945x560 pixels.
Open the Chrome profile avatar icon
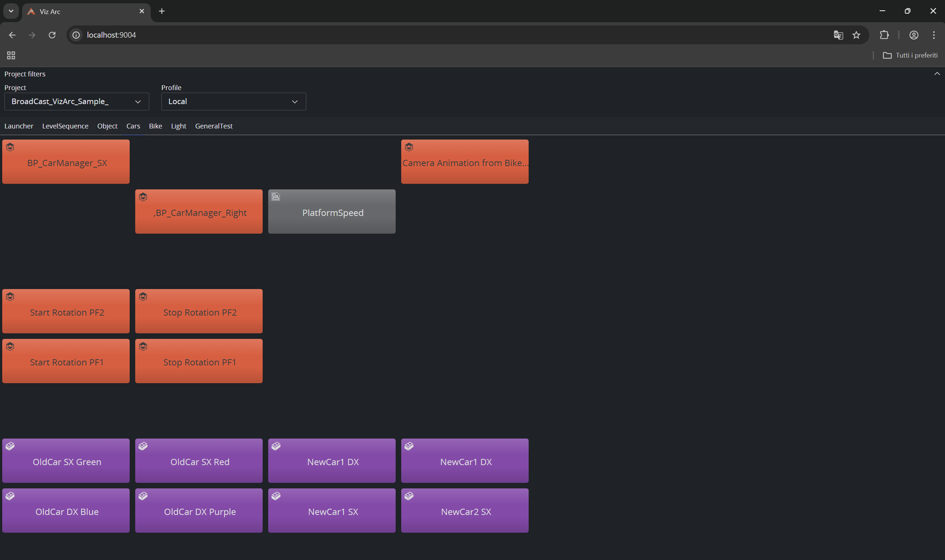[x=913, y=35]
